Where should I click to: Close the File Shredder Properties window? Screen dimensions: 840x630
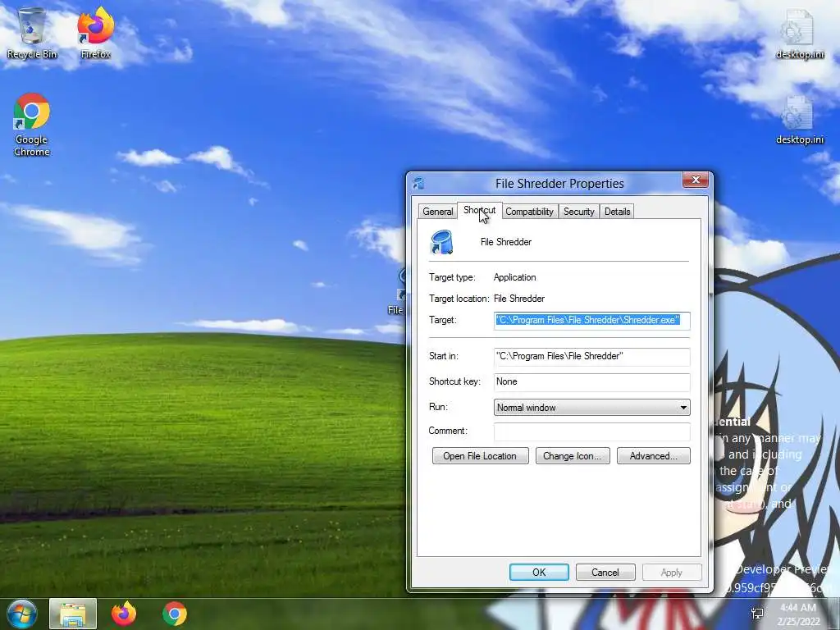pos(696,180)
